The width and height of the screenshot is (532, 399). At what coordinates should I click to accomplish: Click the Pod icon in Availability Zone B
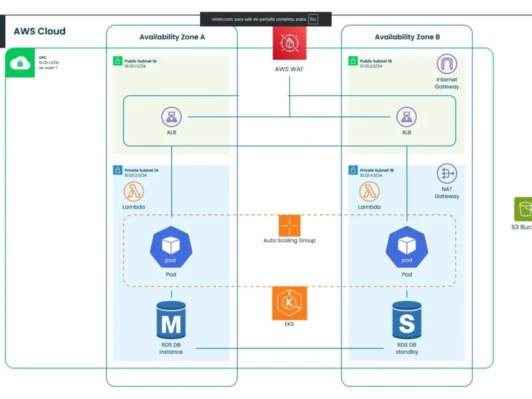pyautogui.click(x=406, y=247)
